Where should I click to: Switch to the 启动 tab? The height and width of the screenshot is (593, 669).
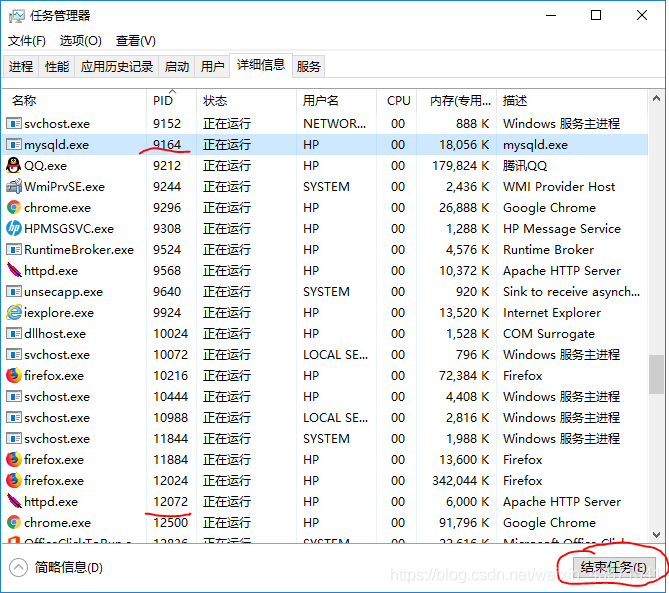click(x=177, y=67)
